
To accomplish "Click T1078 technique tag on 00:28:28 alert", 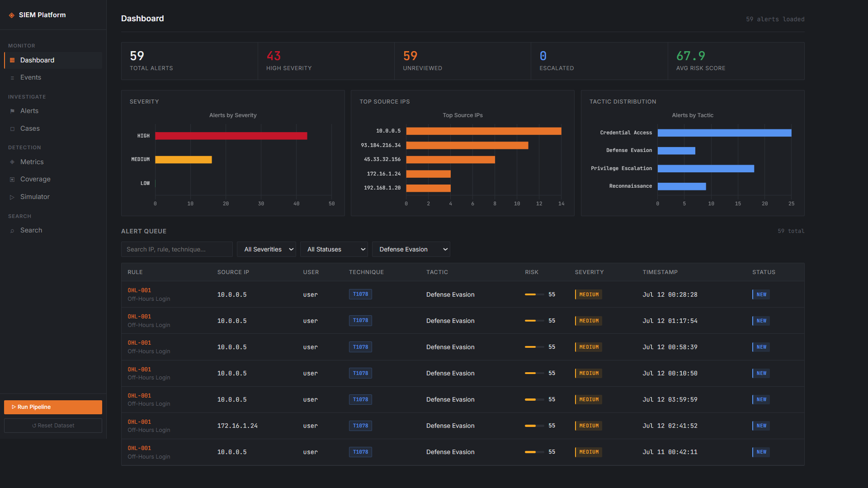I will pos(360,294).
